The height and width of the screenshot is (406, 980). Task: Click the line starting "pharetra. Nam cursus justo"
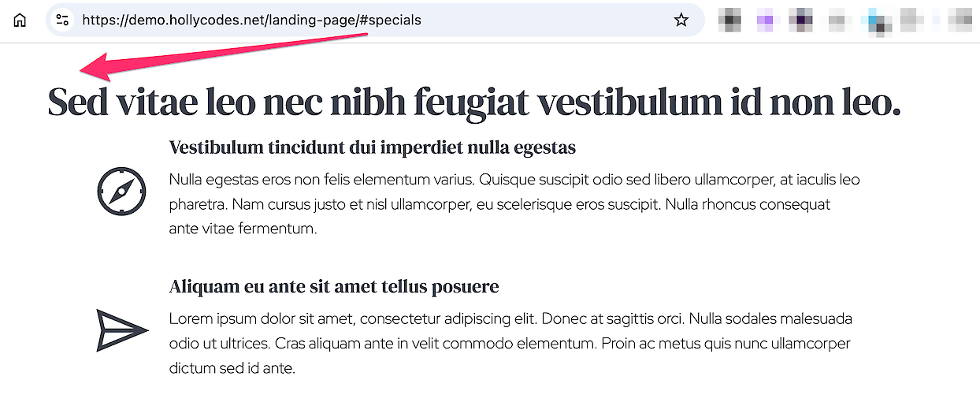tap(499, 205)
